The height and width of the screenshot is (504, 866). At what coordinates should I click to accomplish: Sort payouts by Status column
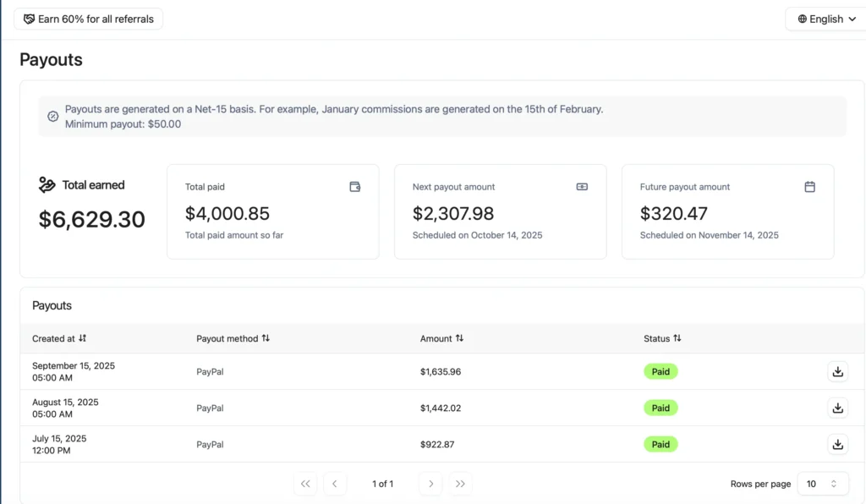click(677, 338)
